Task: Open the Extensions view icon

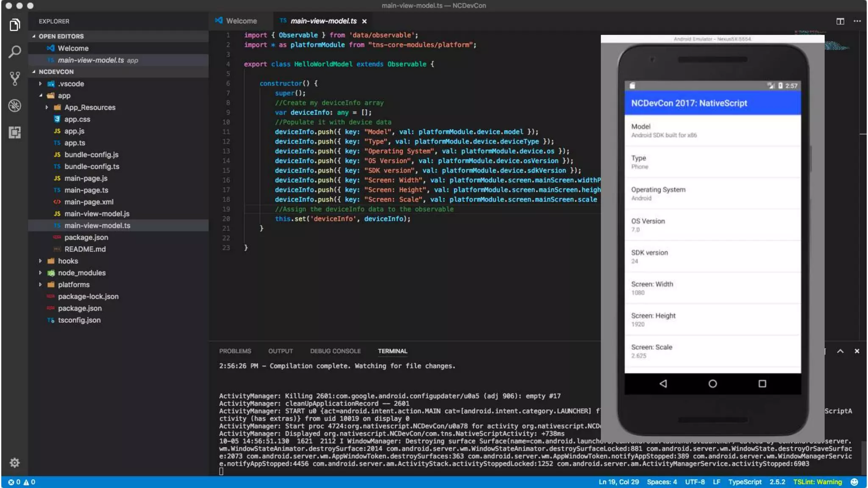Action: click(14, 133)
